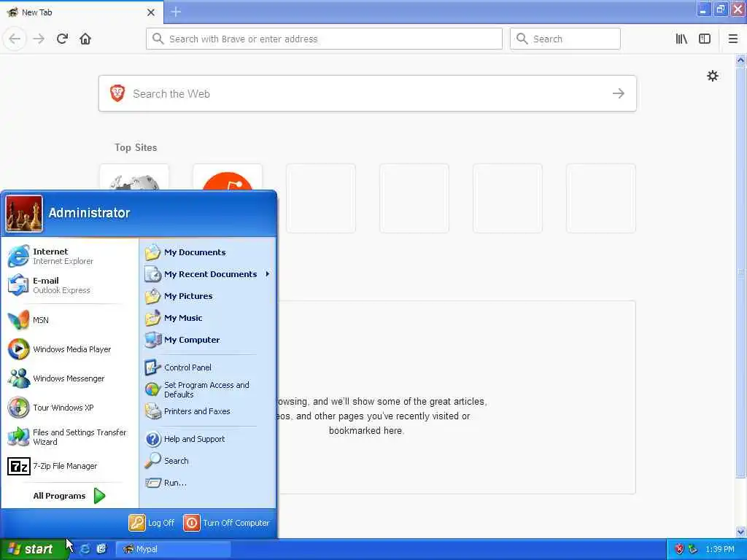Open the orange top site thumbnail
The width and height of the screenshot is (747, 560).
(228, 177)
